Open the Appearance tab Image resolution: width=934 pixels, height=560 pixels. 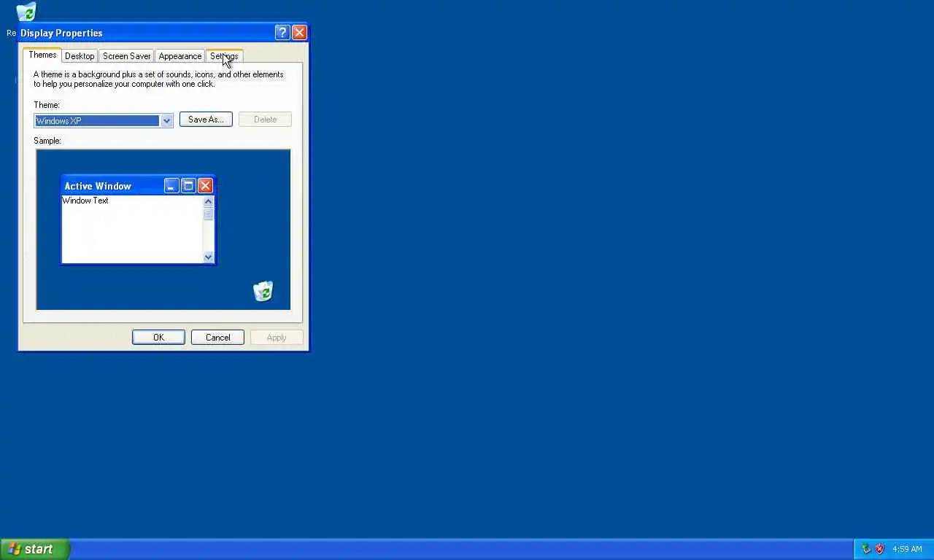(x=180, y=56)
